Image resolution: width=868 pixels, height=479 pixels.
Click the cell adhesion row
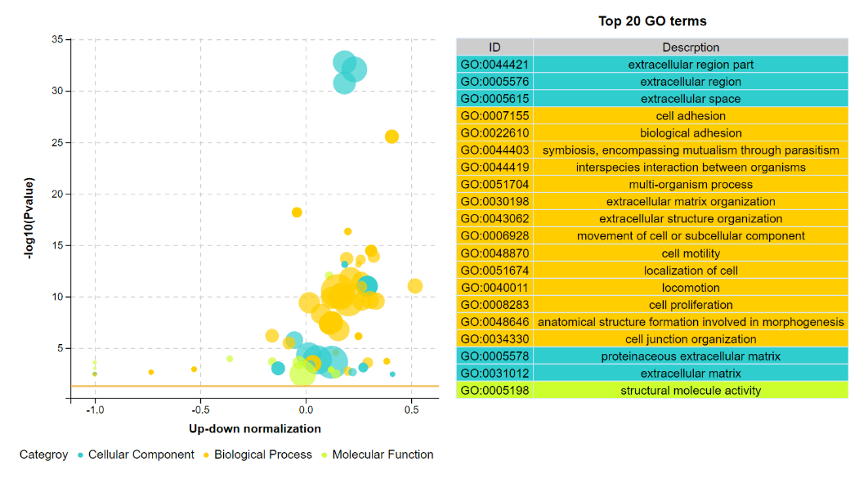652,116
